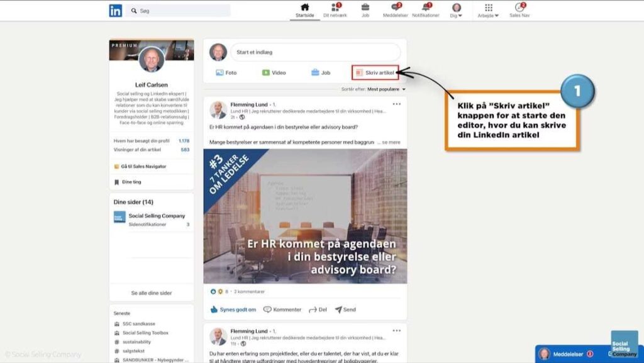Click the Skriv artikel button

click(375, 73)
